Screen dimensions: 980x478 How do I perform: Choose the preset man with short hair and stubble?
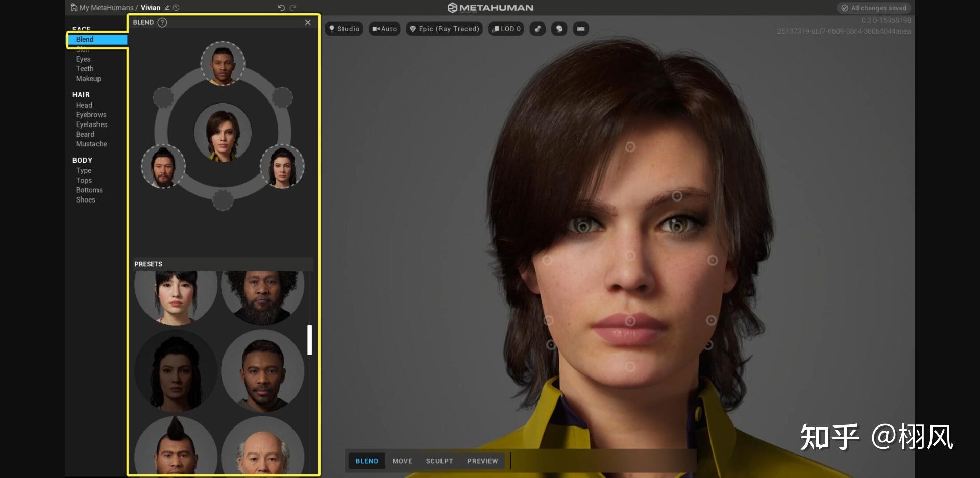263,371
